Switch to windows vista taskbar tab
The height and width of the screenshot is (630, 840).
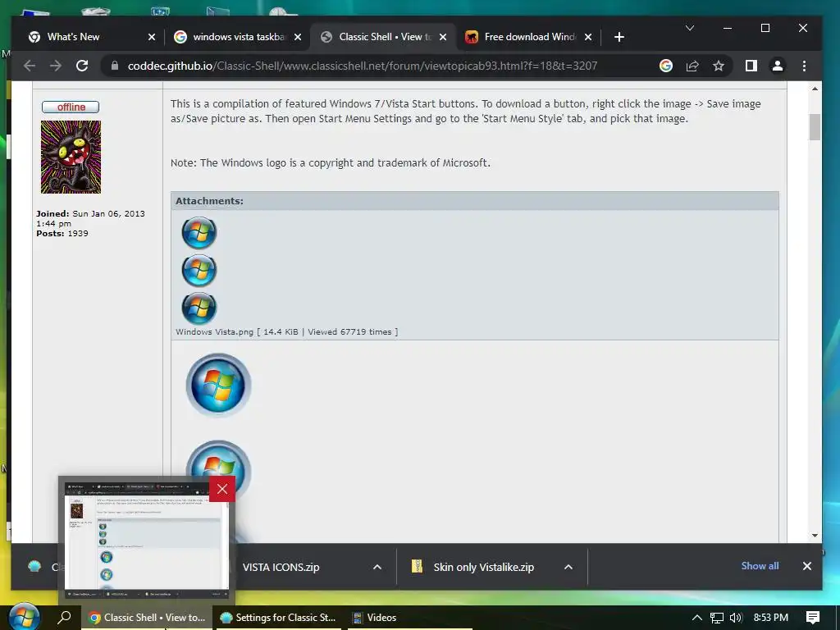pos(239,37)
